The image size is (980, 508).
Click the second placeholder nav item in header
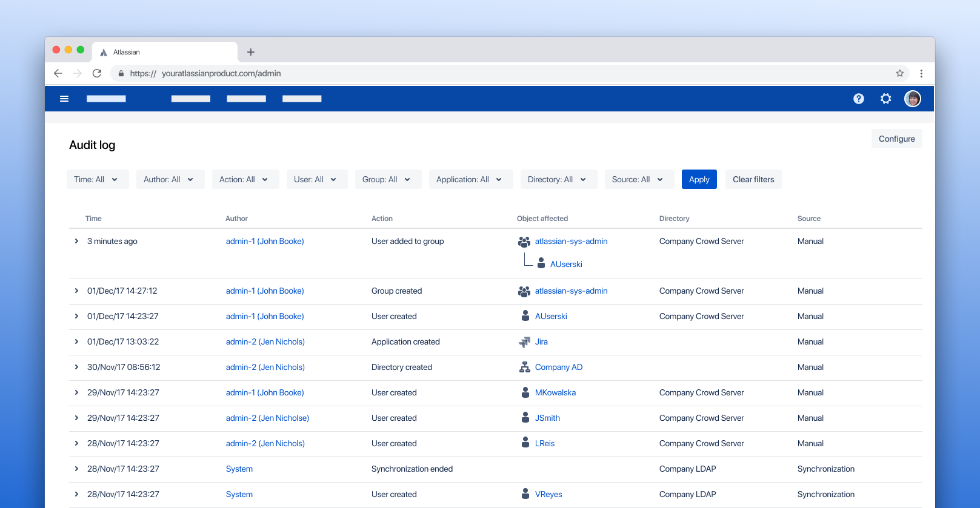coord(191,99)
